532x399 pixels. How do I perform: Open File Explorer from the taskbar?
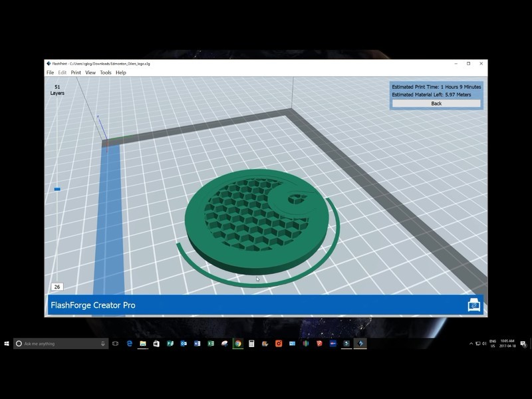tap(142, 344)
